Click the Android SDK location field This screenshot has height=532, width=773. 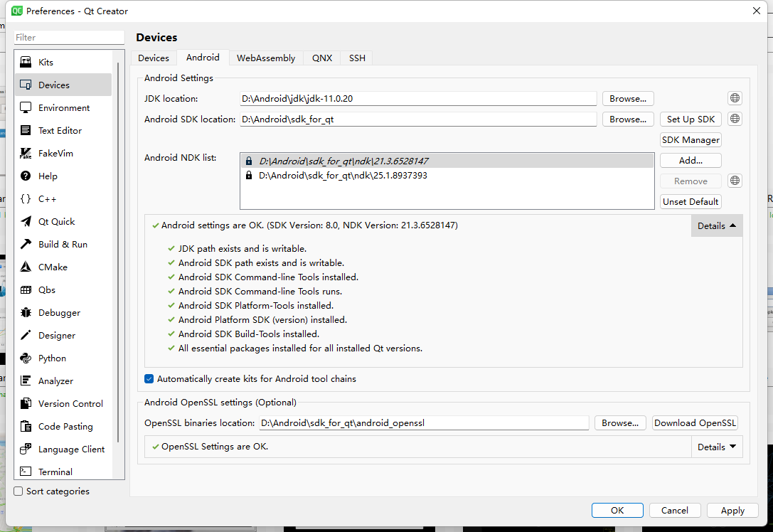418,119
